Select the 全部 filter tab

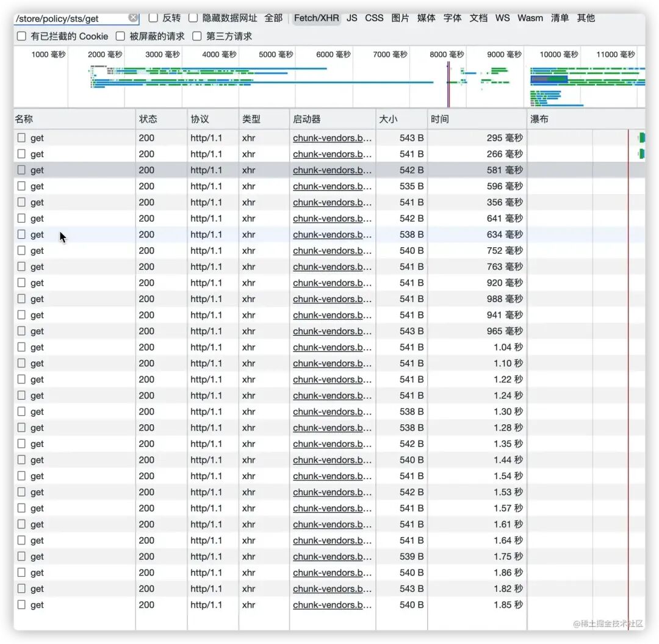click(273, 18)
